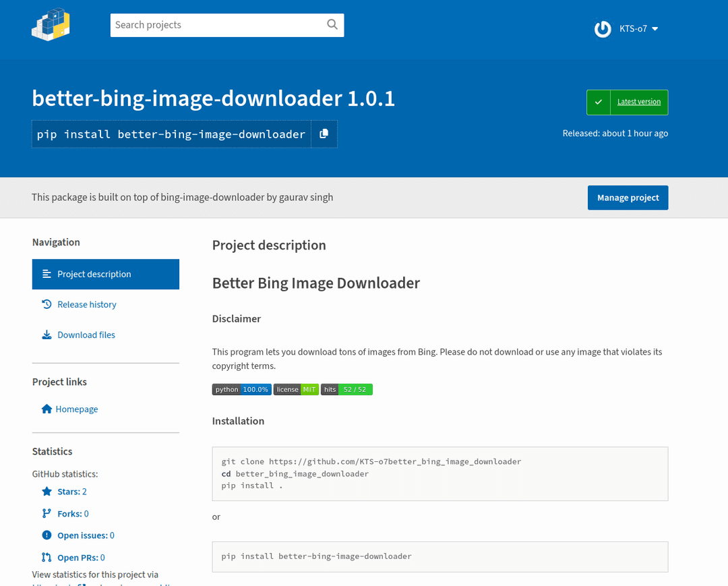Click the fork icon next to Forks
The width and height of the screenshot is (728, 586).
coord(47,513)
